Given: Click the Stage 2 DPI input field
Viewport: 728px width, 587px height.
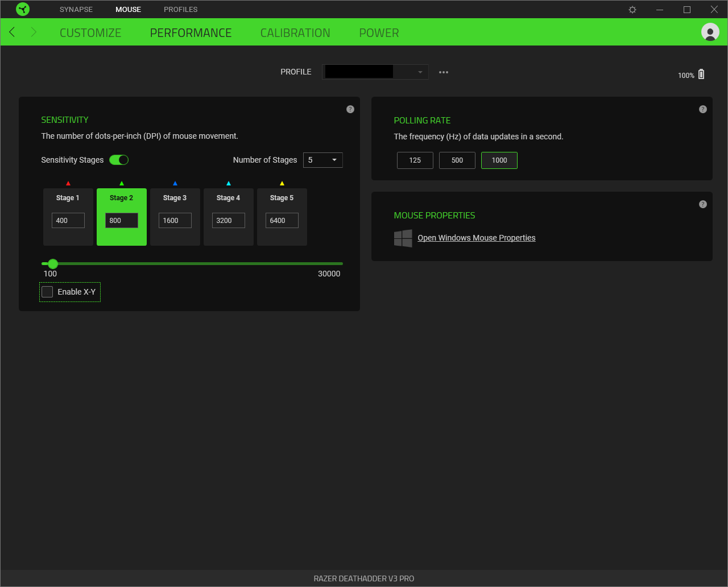Looking at the screenshot, I should click(121, 220).
